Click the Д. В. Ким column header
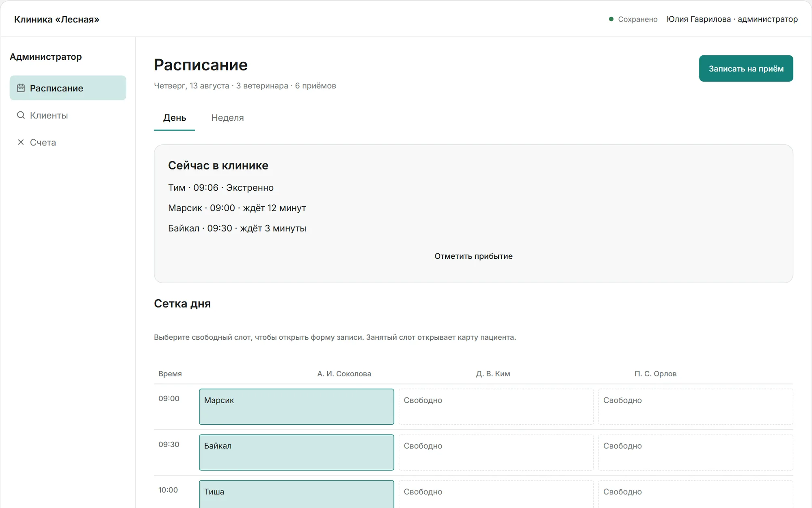 click(493, 373)
